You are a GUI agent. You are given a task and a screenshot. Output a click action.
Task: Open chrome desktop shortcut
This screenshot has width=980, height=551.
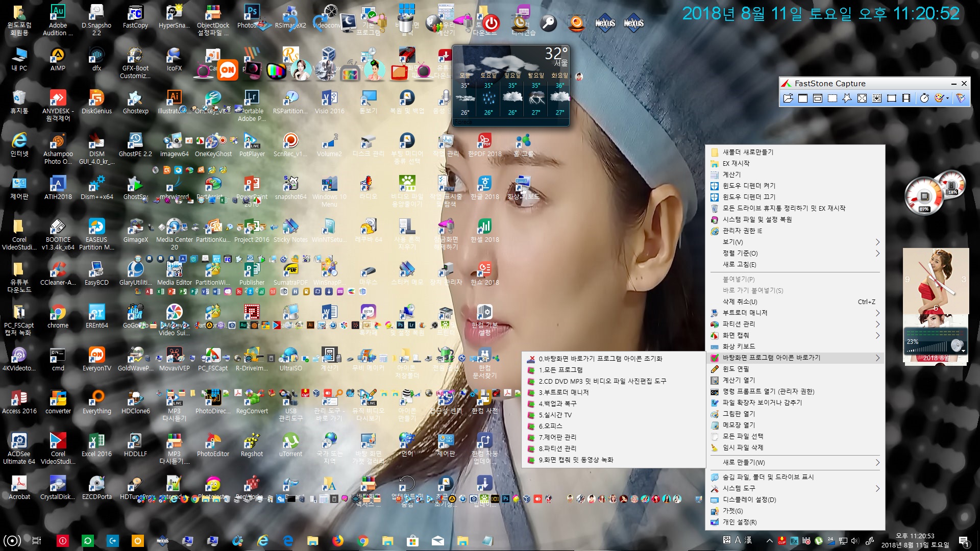pyautogui.click(x=58, y=316)
